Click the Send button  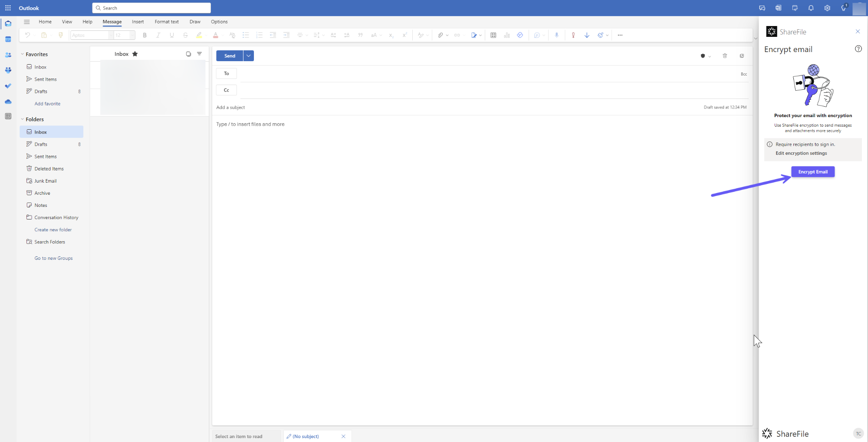point(230,56)
